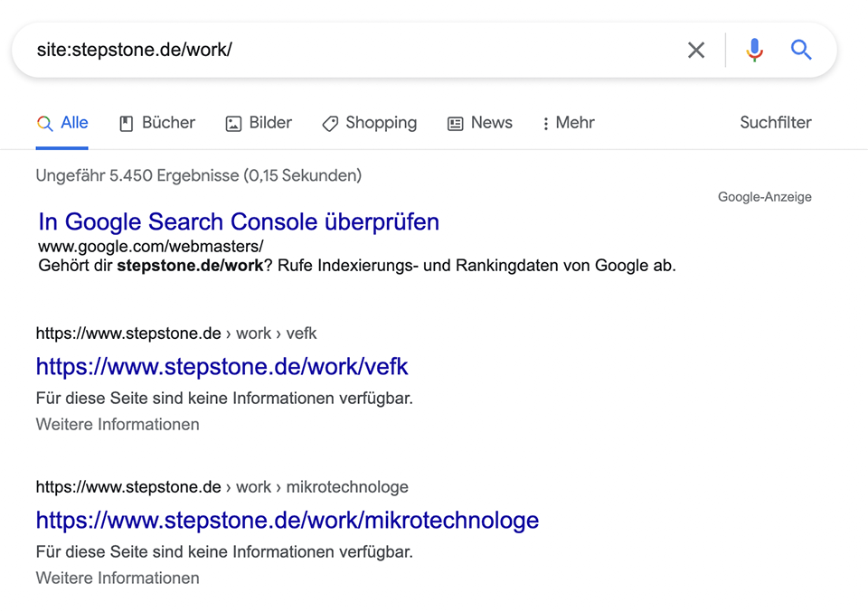Screen dimensions: 868x611
Task: Start voice search with the microphone icon
Action: pyautogui.click(x=754, y=50)
